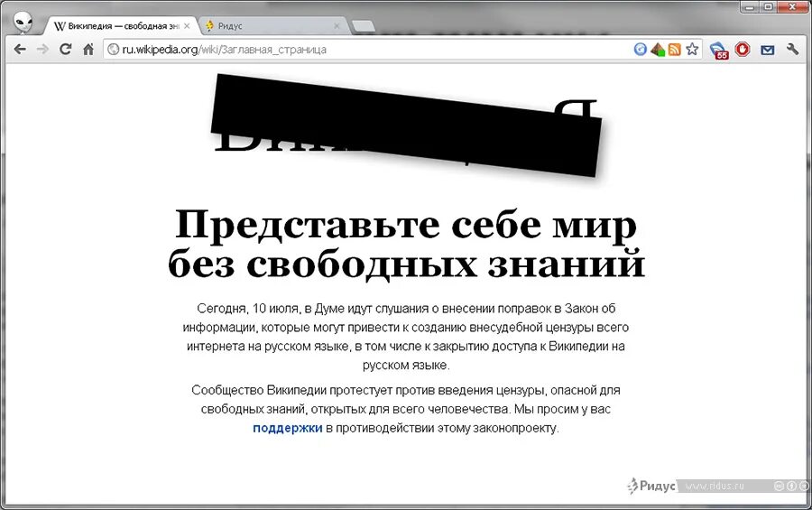Click the blue circular icon in address bar
The image size is (812, 510).
coord(641,50)
